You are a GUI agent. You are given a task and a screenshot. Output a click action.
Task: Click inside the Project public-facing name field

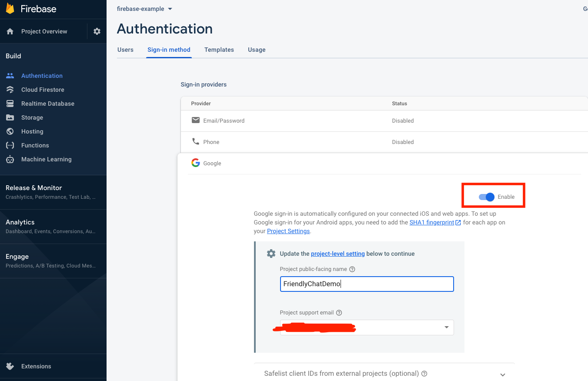(367, 284)
